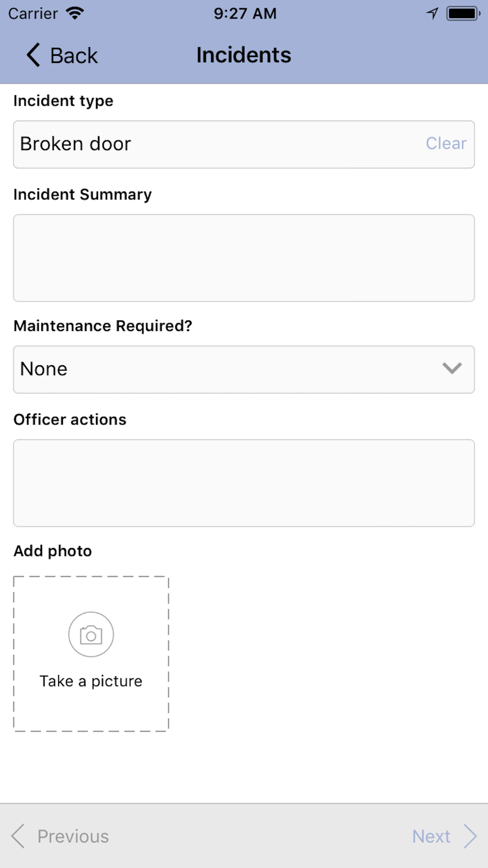Tap the Wi-Fi signal status icon
Viewport: 488px width, 868px height.
75,13
